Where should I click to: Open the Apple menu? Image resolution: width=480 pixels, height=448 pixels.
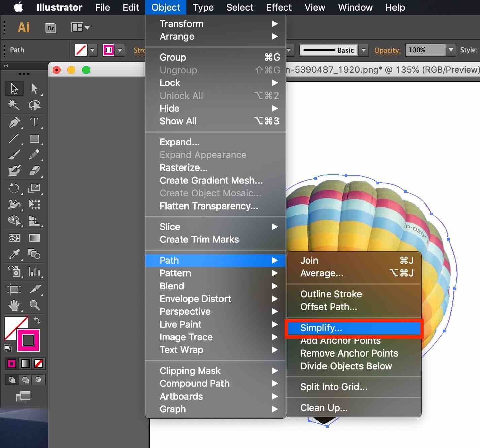click(x=19, y=7)
